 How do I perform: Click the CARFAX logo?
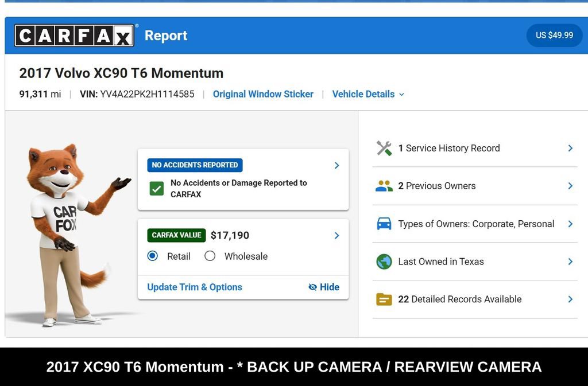point(74,36)
